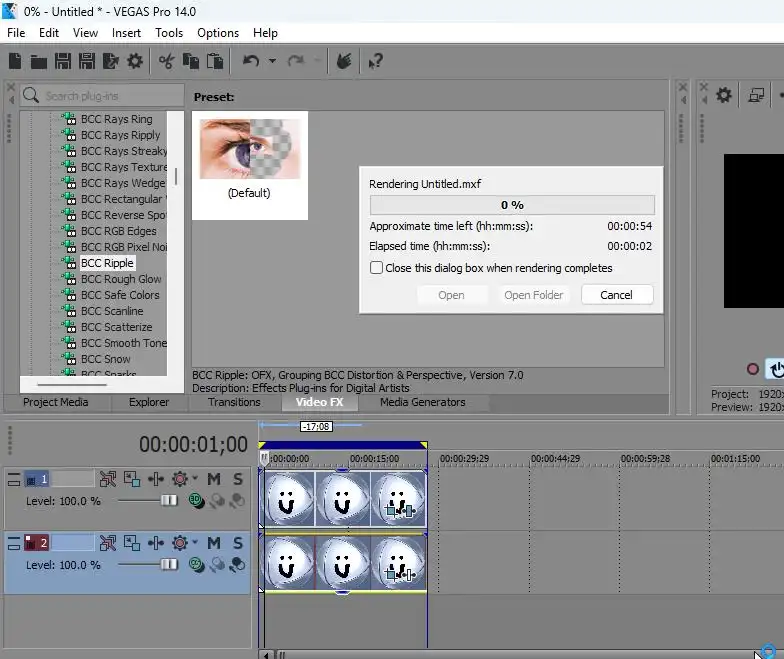Open Pan/Crop on third track 2 clip
This screenshot has width=784, height=659.
pyautogui.click(x=390, y=574)
